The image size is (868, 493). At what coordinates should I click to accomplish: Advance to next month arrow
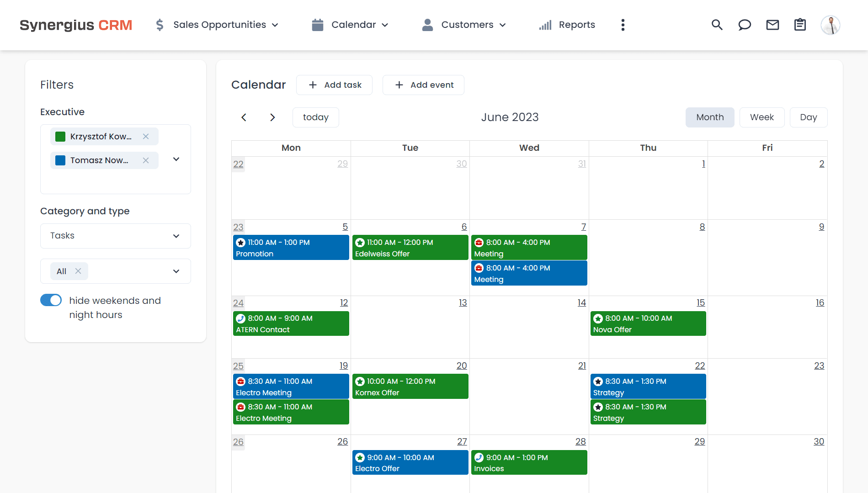click(272, 117)
